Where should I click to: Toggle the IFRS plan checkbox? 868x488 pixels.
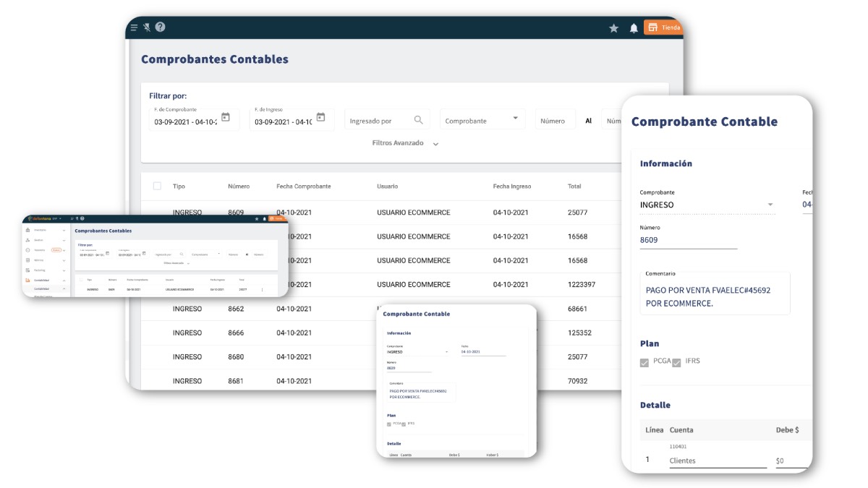click(x=677, y=362)
